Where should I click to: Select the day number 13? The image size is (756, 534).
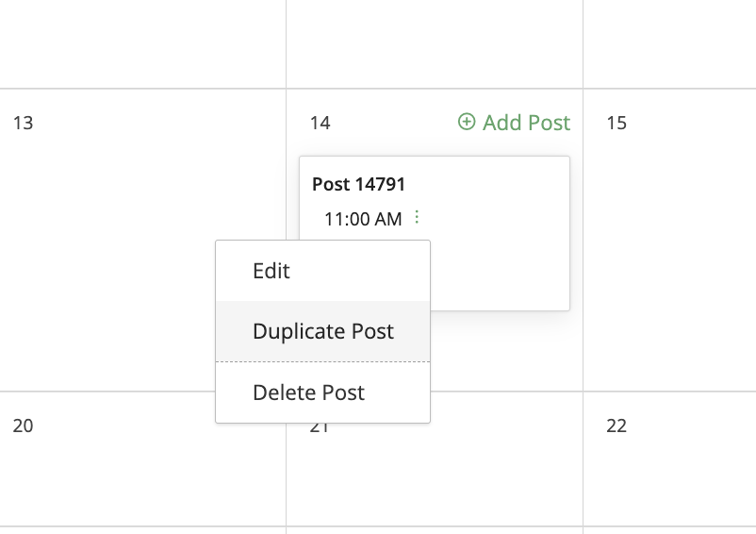pos(24,123)
